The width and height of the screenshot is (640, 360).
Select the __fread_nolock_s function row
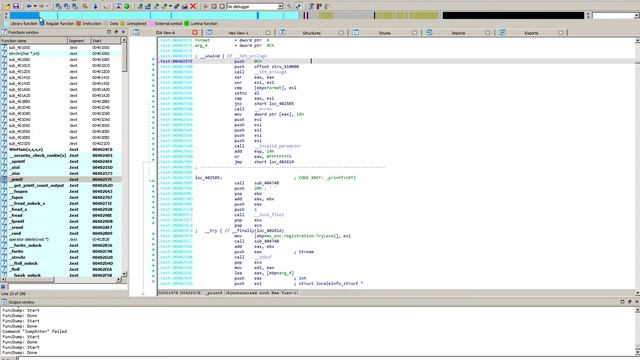click(x=61, y=203)
